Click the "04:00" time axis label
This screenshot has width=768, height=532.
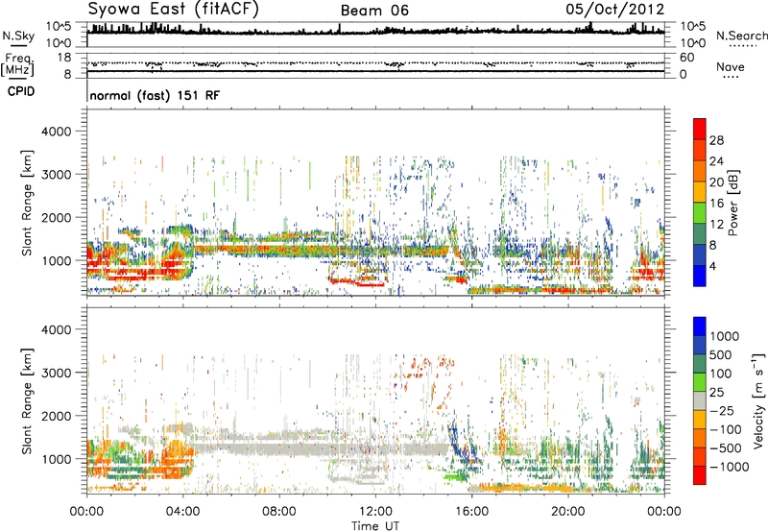pyautogui.click(x=183, y=512)
